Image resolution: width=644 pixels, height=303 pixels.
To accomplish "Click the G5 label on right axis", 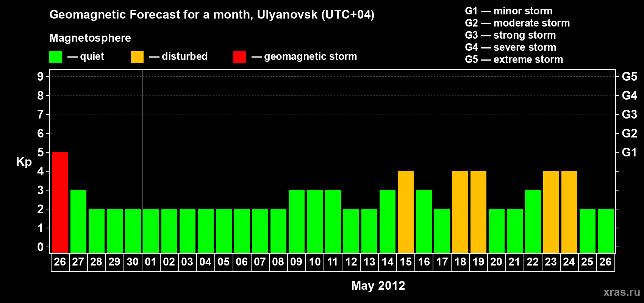I will 630,77.
